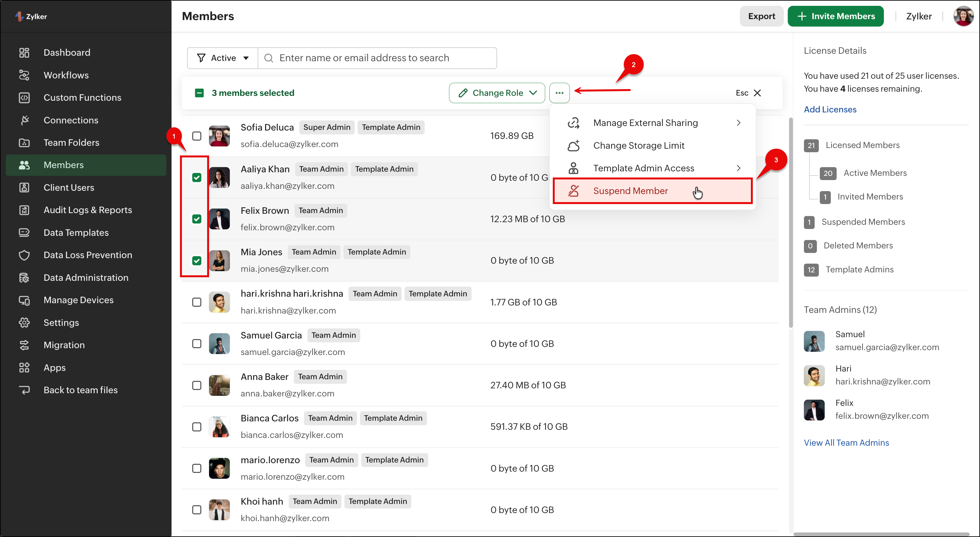Click the Data Templates icon
980x537 pixels.
pos(24,233)
